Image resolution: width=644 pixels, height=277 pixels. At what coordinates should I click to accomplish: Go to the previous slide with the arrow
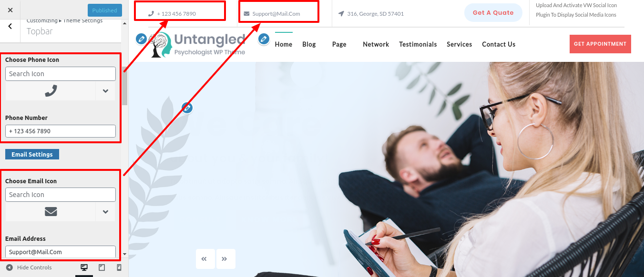click(x=204, y=259)
